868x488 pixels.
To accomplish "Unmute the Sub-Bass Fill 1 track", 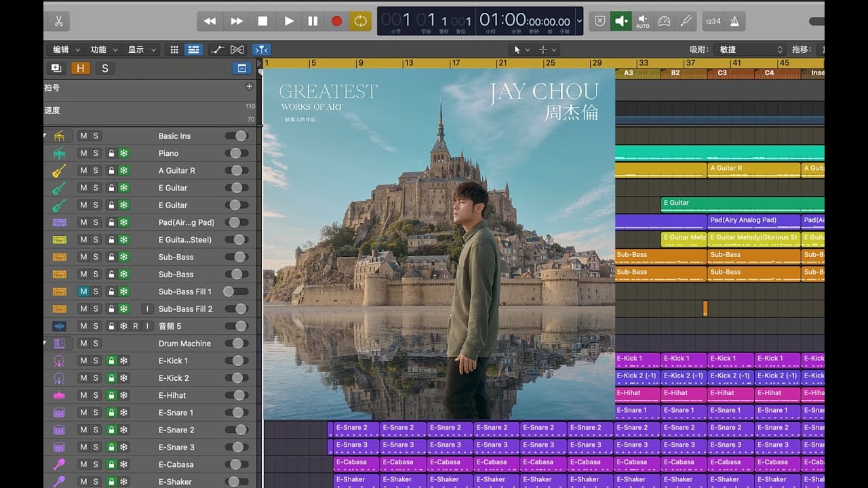I will (83, 291).
